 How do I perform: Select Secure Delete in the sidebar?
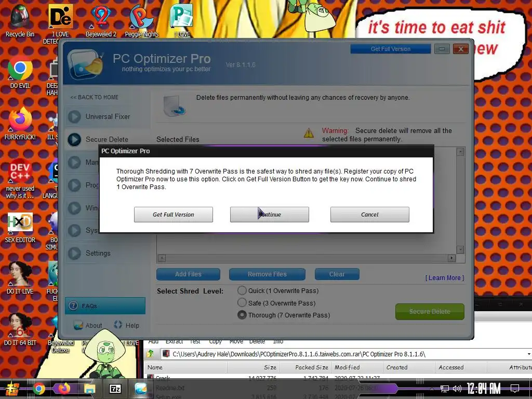[107, 139]
